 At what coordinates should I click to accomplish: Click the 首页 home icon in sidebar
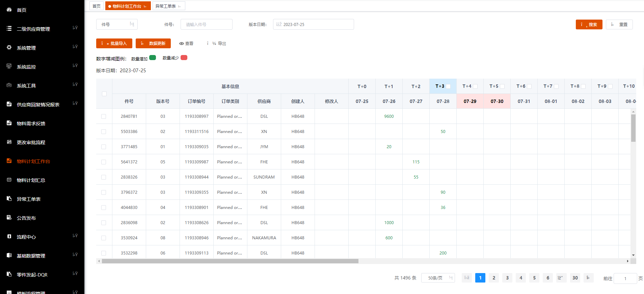(x=9, y=10)
